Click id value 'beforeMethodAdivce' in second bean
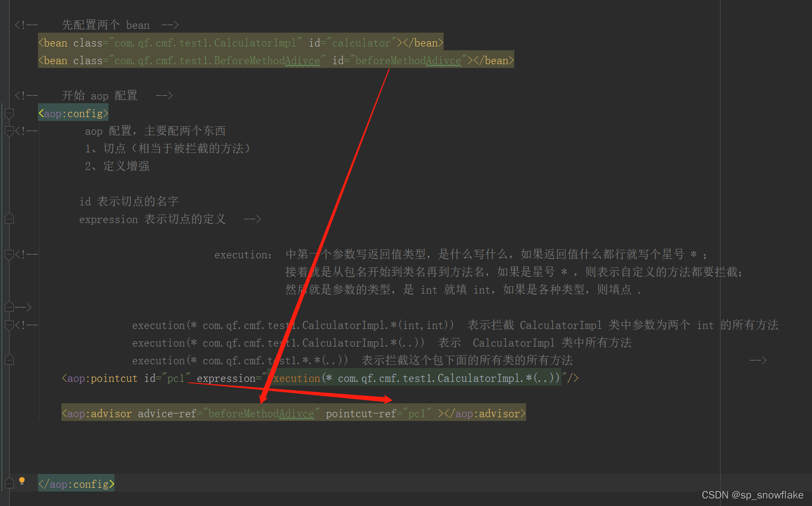 (x=408, y=60)
